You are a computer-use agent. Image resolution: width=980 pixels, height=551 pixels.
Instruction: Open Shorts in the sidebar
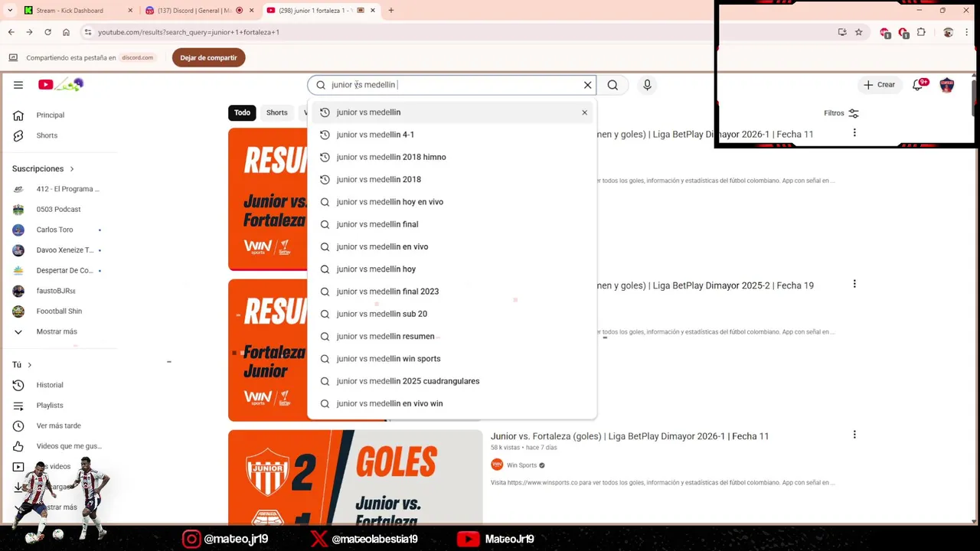pos(47,135)
